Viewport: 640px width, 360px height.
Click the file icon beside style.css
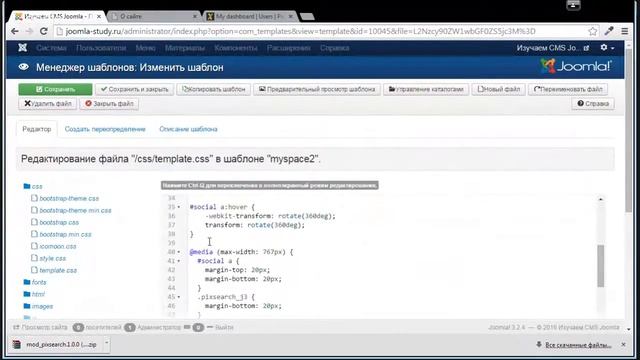click(34, 258)
